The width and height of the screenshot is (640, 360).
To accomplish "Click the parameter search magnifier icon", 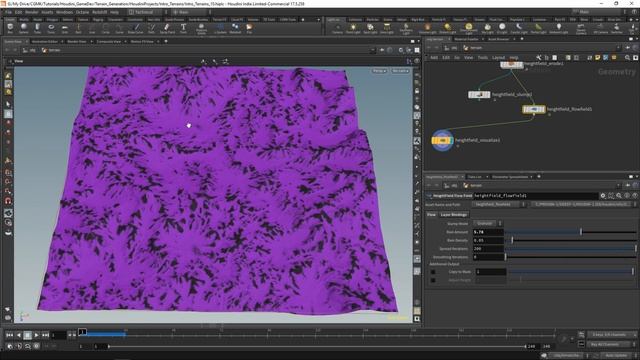I will pyautogui.click(x=619, y=196).
